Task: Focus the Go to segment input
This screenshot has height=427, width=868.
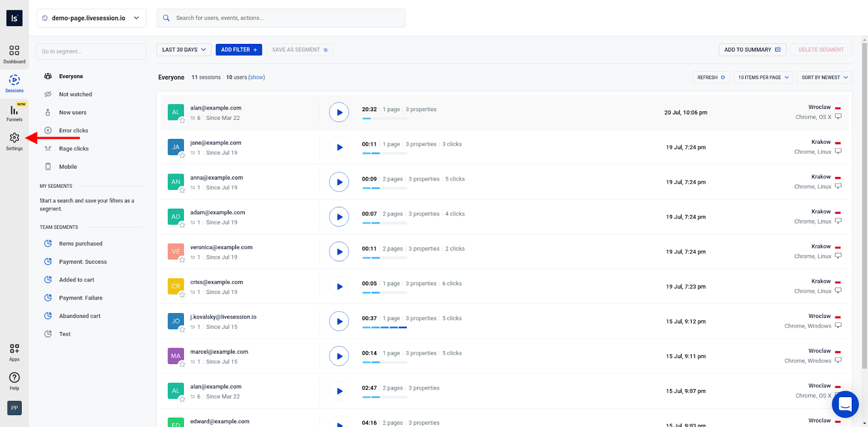Action: (91, 52)
